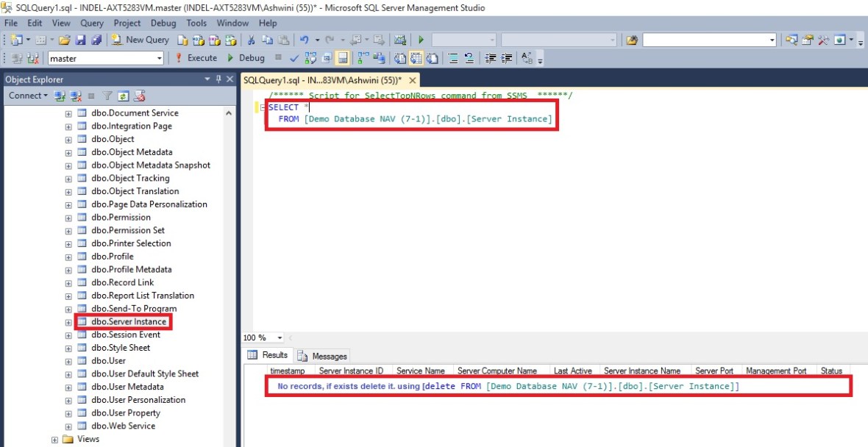Expand the dbo.Server Instance table node

(68, 322)
